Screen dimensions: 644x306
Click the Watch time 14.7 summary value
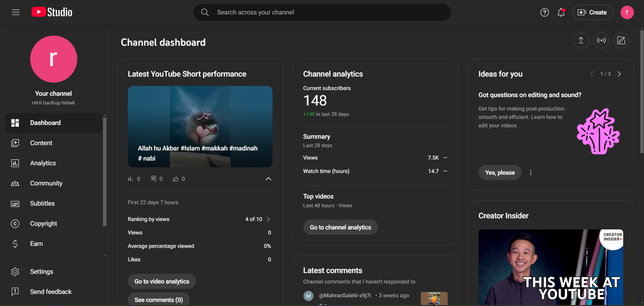pos(433,171)
